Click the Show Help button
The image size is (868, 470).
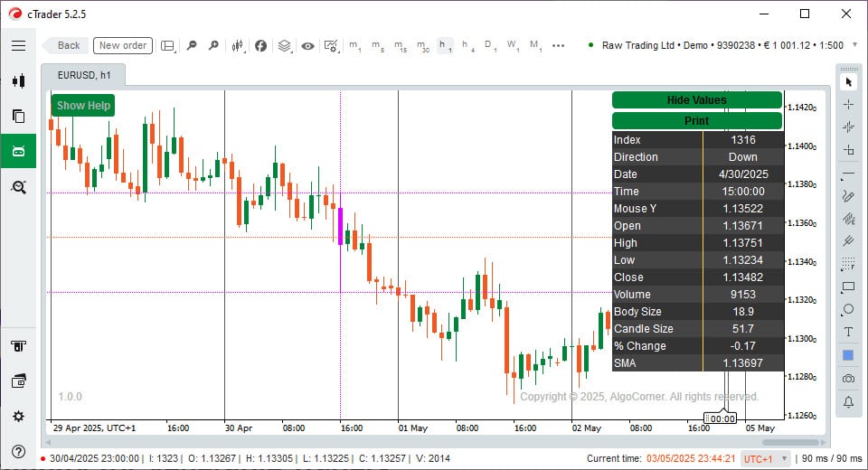[83, 105]
